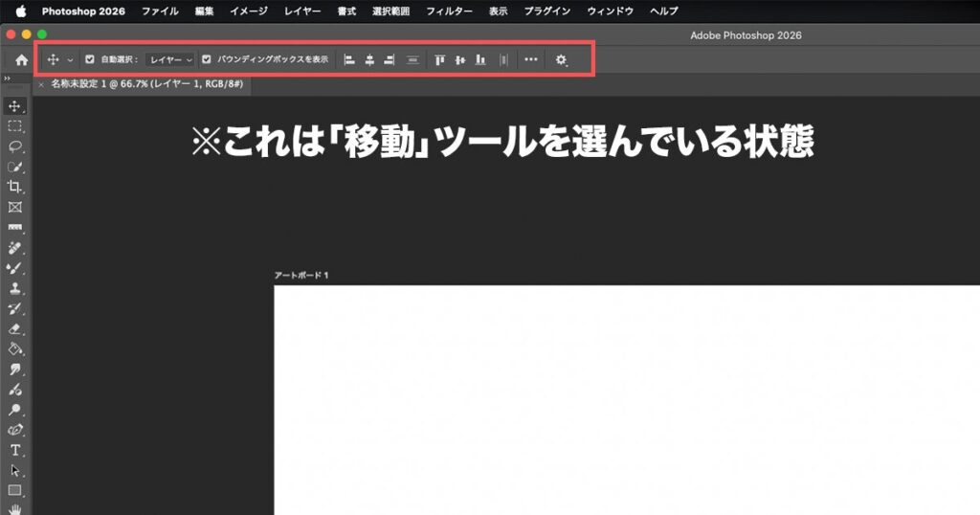
Task: Open the 表示 menu
Action: [498, 11]
